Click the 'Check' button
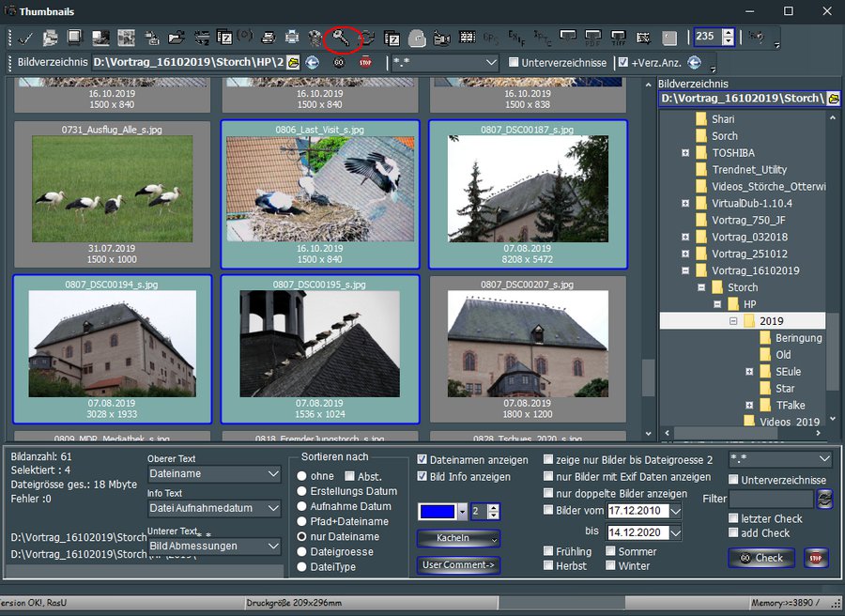 click(760, 558)
